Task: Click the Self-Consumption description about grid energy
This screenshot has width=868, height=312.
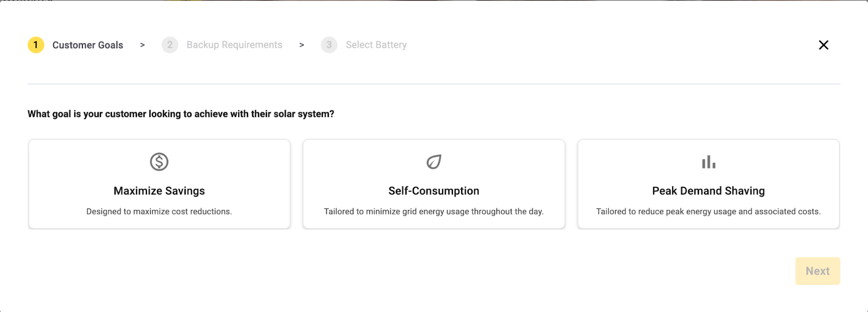Action: (434, 211)
